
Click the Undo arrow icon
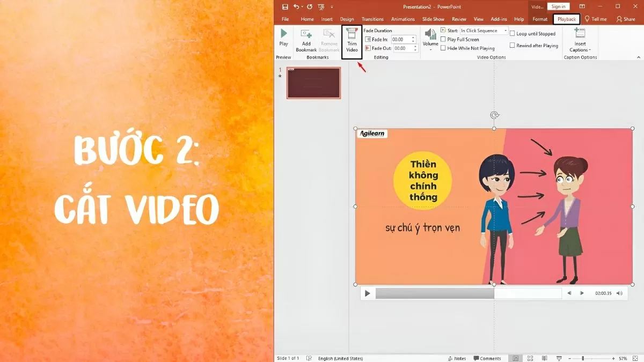pyautogui.click(x=296, y=7)
